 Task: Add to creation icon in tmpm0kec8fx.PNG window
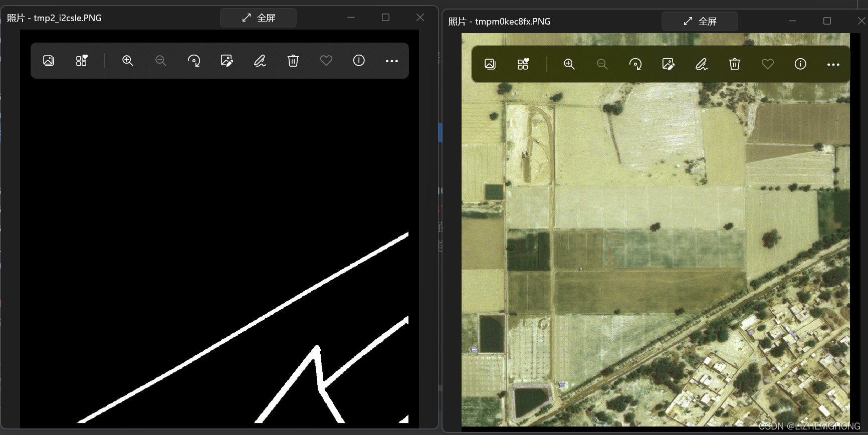[x=523, y=64]
